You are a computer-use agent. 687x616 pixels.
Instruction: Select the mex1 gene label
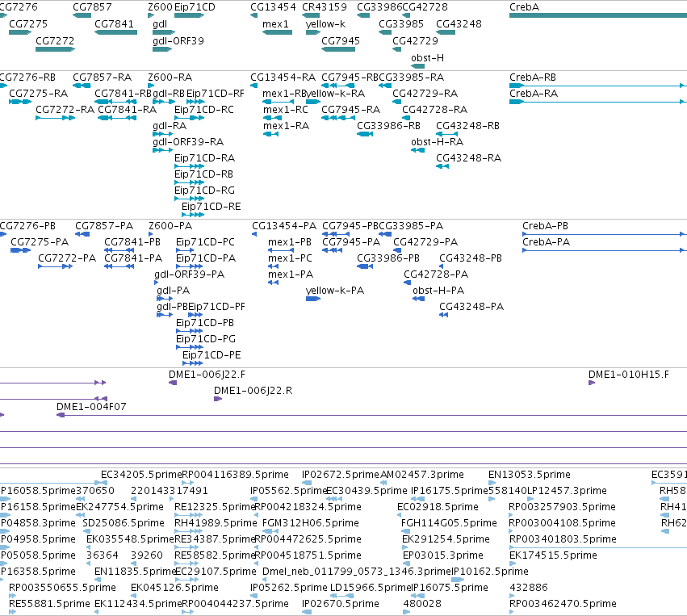coord(275,24)
